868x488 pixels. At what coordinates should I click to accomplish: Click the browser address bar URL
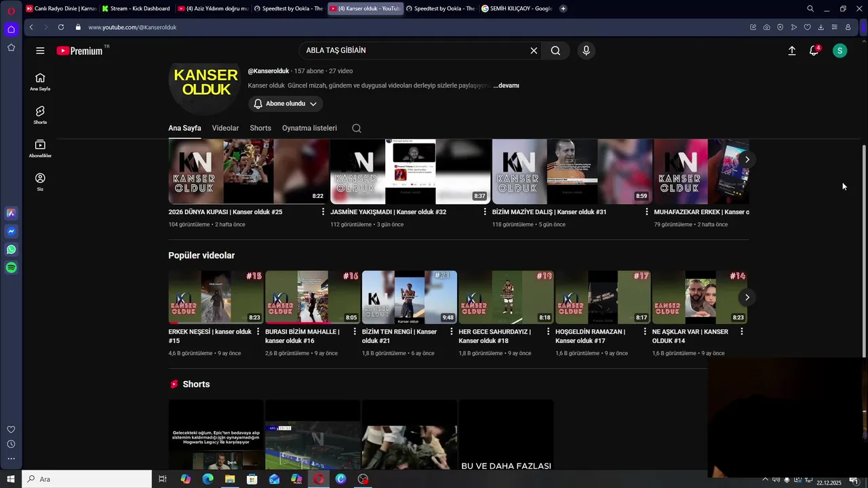coord(132,27)
